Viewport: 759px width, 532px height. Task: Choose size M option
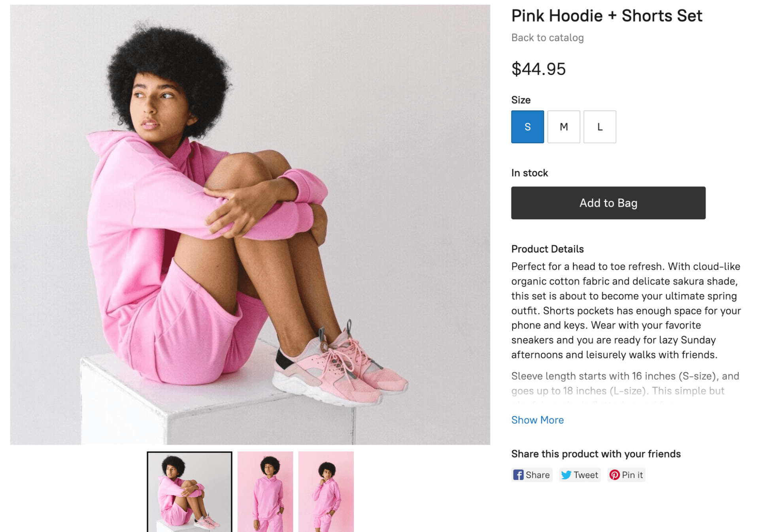pos(563,127)
